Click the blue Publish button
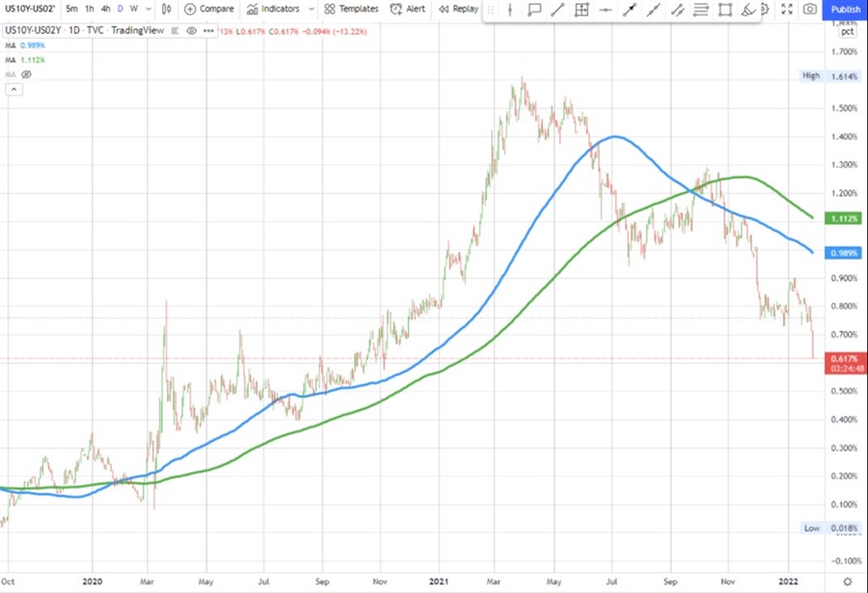Viewport: 868px width, 593px height. (845, 9)
